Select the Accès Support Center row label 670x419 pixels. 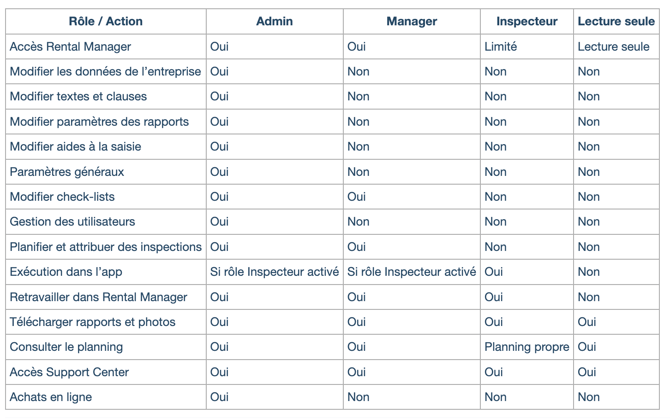(69, 372)
